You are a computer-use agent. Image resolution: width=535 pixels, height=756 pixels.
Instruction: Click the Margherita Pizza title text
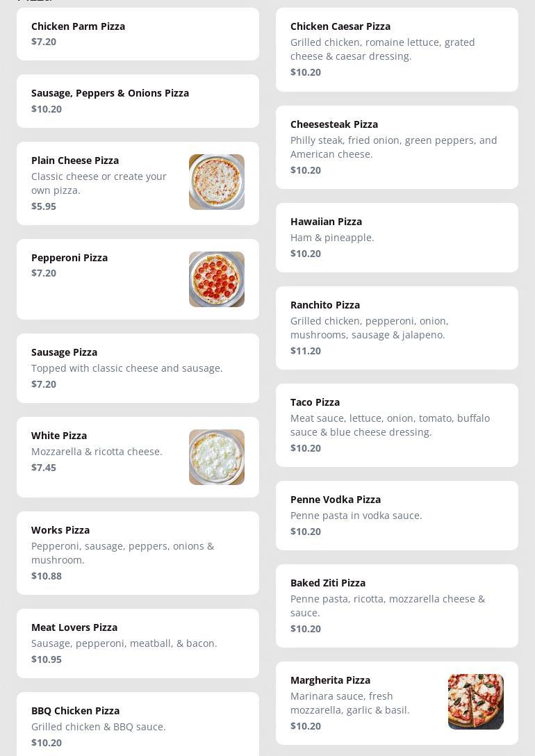tap(330, 680)
